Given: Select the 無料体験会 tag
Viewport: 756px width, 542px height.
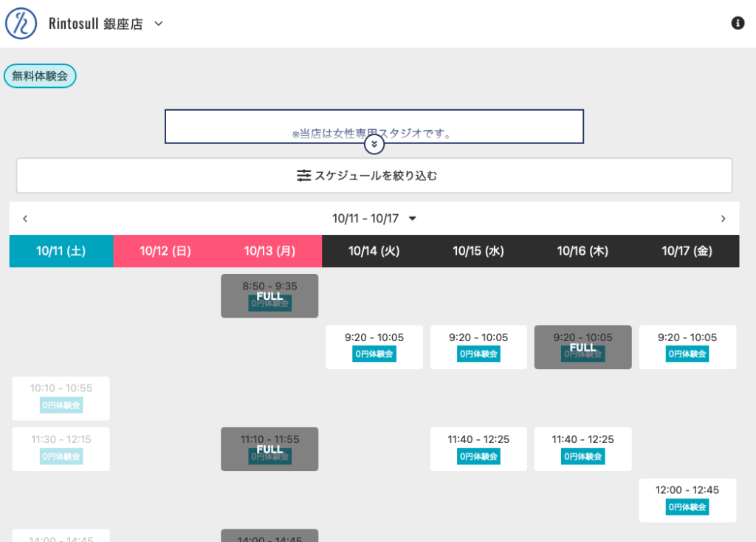Looking at the screenshot, I should pos(40,75).
